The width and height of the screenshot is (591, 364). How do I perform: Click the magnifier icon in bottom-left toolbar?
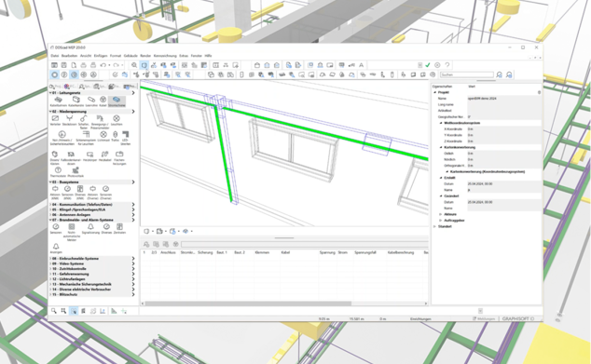[54, 311]
